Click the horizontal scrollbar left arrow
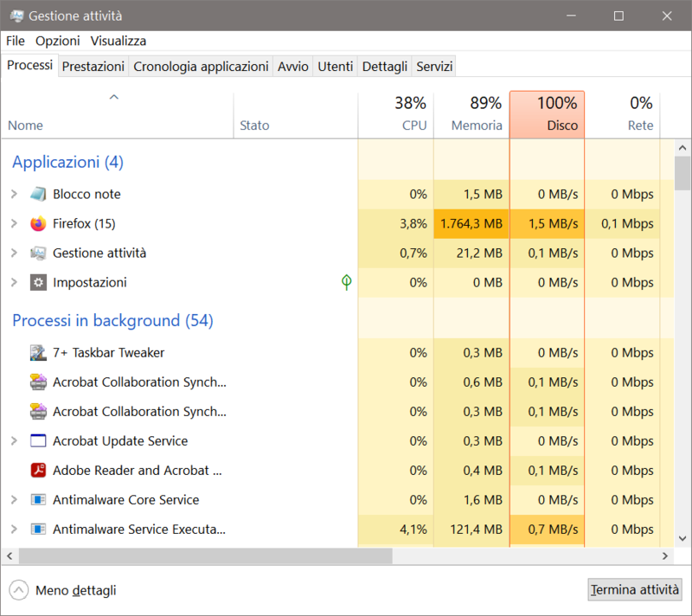 [10, 556]
